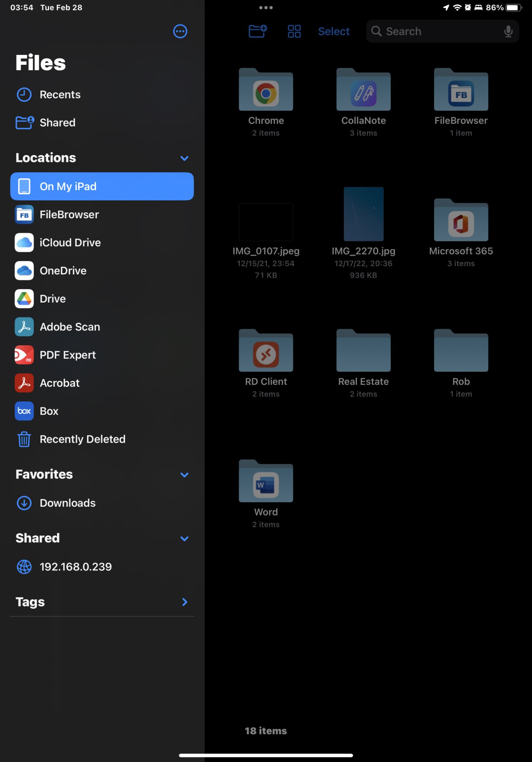The width and height of the screenshot is (532, 762).
Task: Click the 192.168.0.239 server label
Action: click(x=76, y=567)
